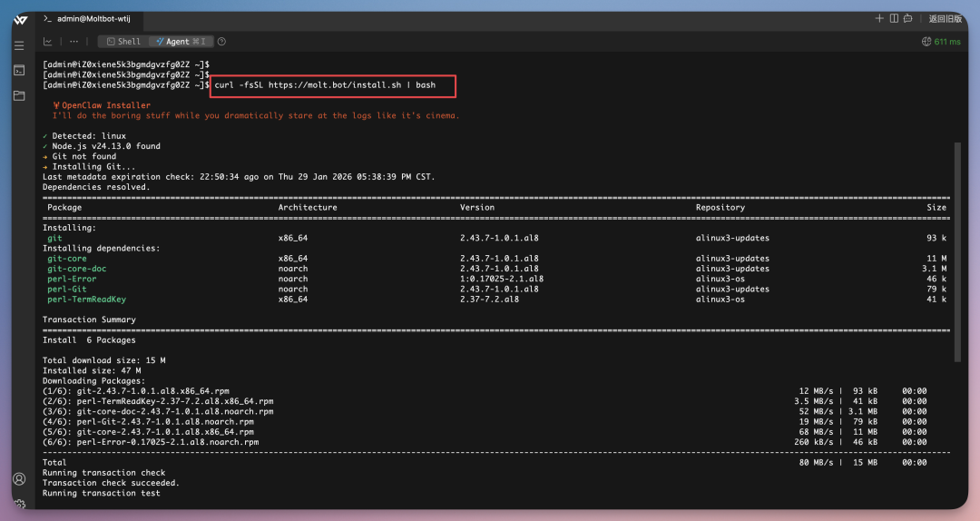Open the user account profile icon
This screenshot has height=521, width=980.
click(x=19, y=478)
